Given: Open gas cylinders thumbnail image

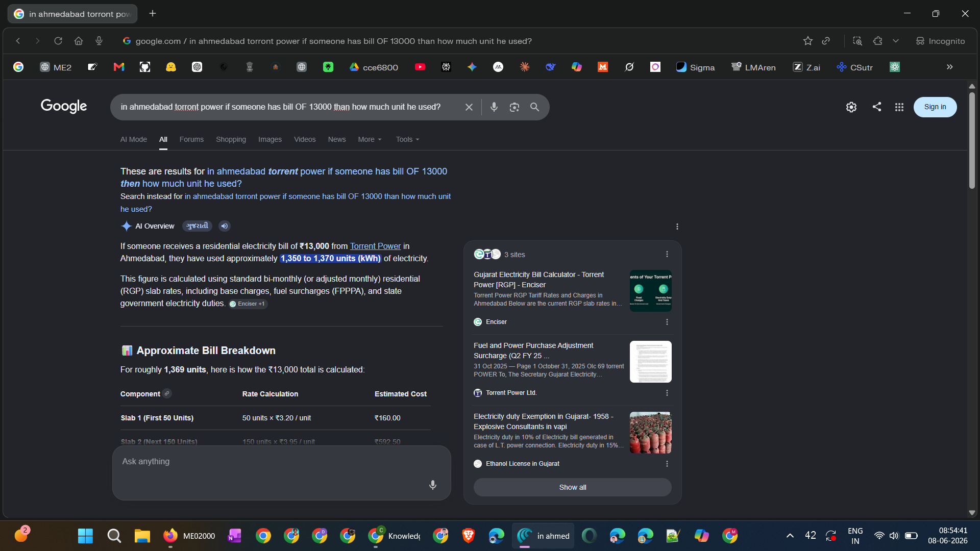Looking at the screenshot, I should pos(651,433).
